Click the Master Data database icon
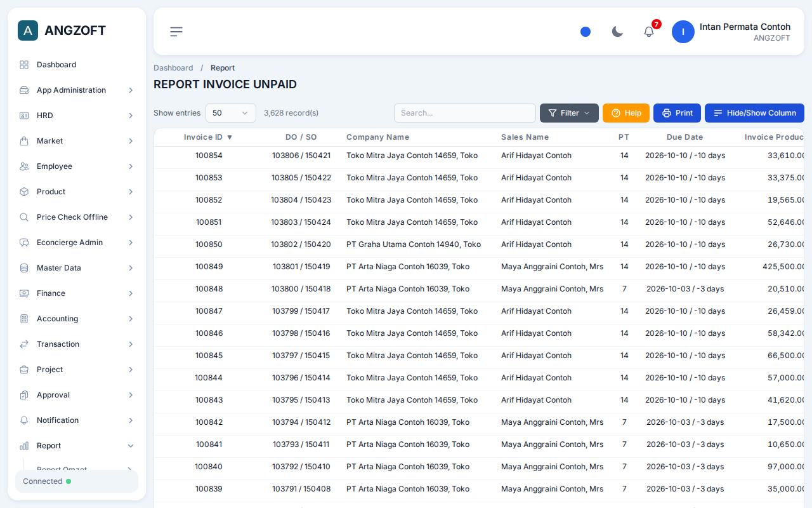The image size is (812, 508). (24, 268)
